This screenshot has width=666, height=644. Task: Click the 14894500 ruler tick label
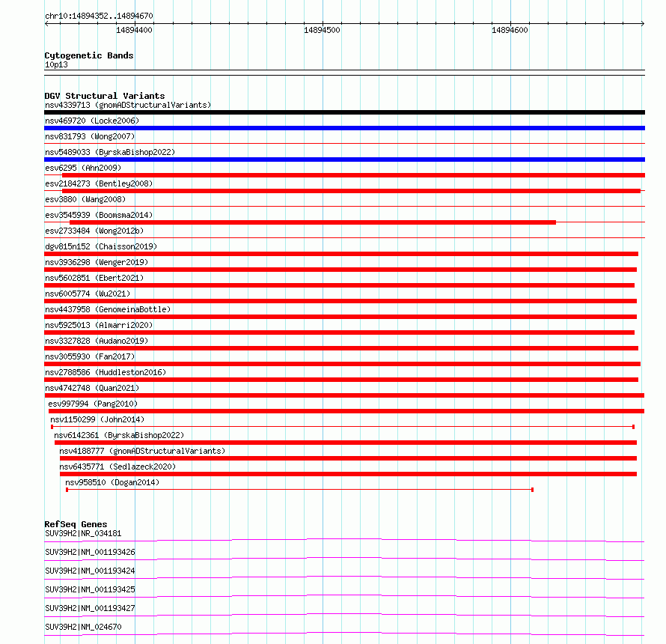[x=322, y=30]
